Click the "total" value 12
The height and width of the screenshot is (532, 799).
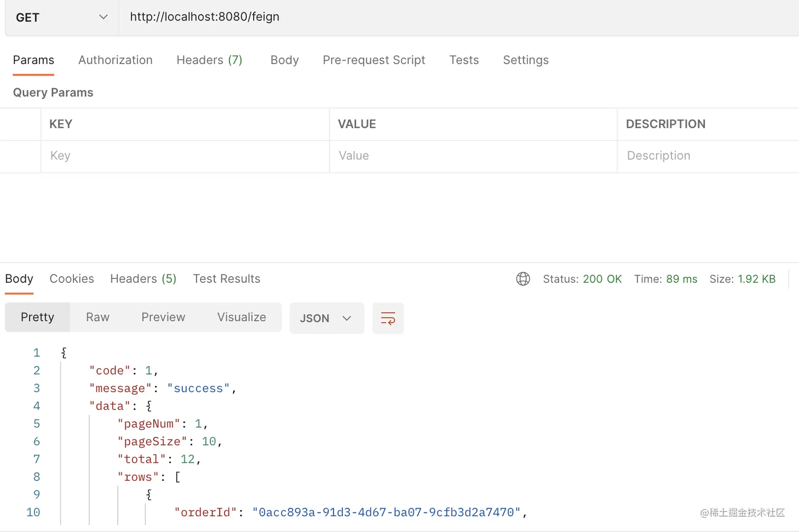tap(188, 459)
